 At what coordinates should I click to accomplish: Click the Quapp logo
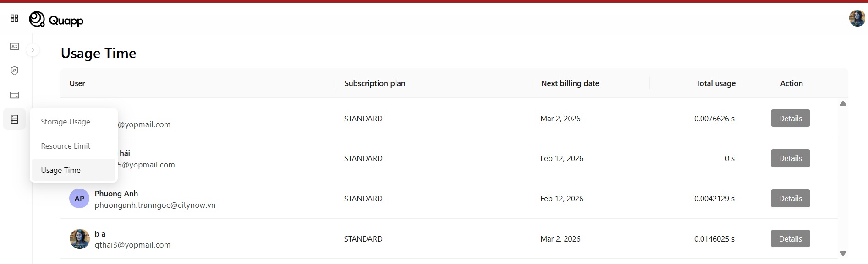pos(56,20)
